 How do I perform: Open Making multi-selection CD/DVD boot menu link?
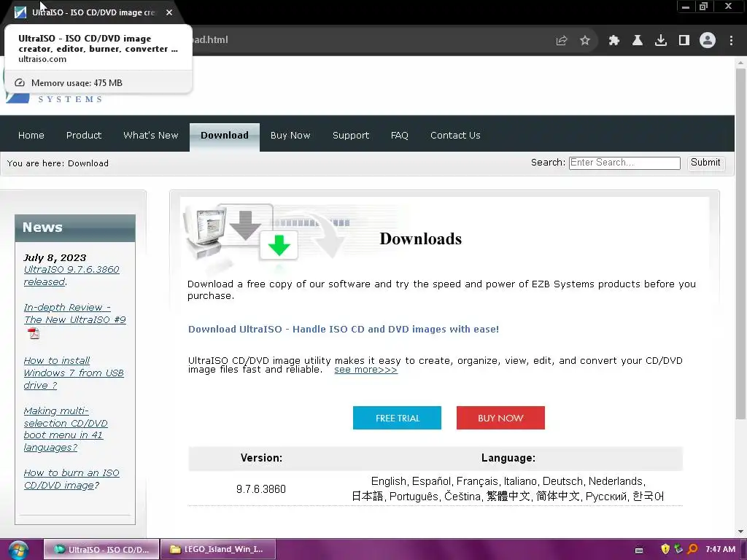(x=65, y=429)
